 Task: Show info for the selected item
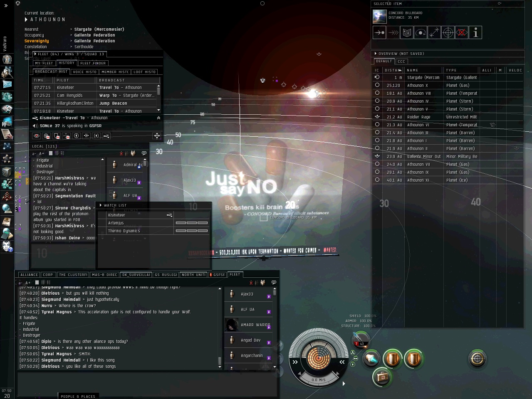(x=475, y=32)
